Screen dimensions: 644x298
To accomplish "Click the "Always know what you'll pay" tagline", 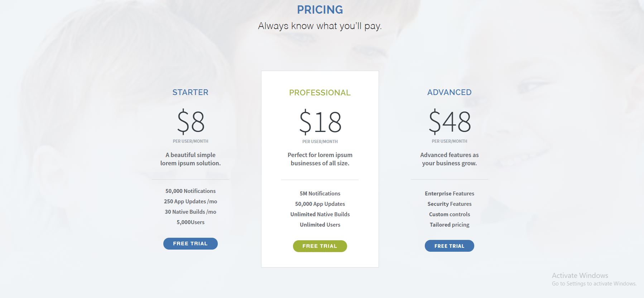I will [x=320, y=26].
